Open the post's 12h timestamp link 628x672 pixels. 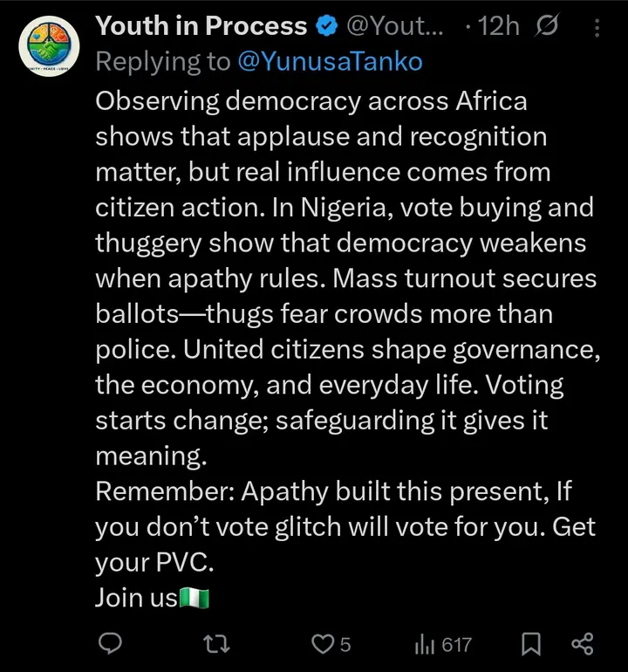coord(499,27)
